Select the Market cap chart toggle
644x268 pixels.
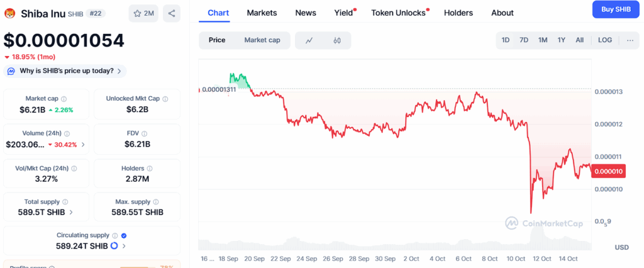click(x=262, y=40)
